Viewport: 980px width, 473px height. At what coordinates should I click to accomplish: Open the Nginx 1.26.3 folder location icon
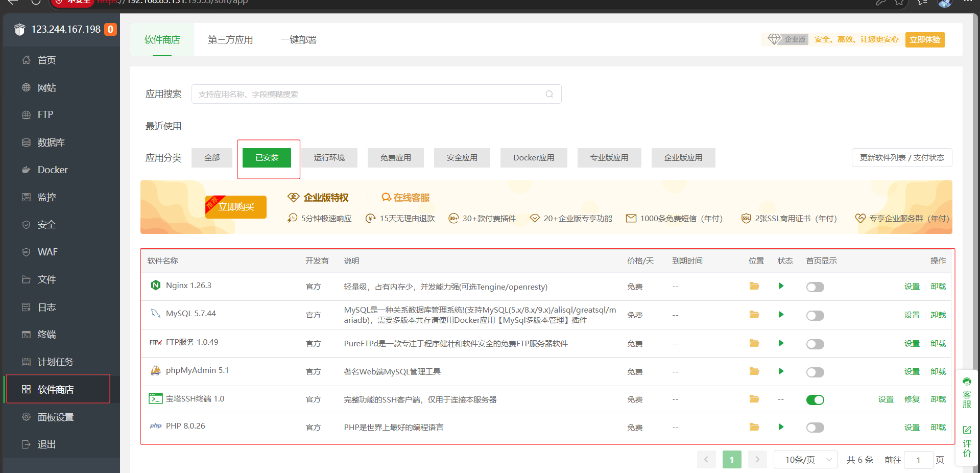754,286
